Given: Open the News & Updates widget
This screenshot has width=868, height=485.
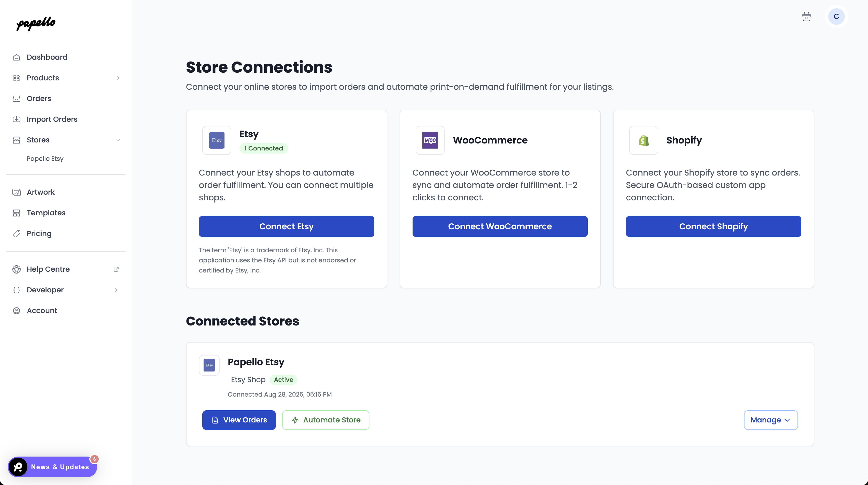Looking at the screenshot, I should pos(52,467).
